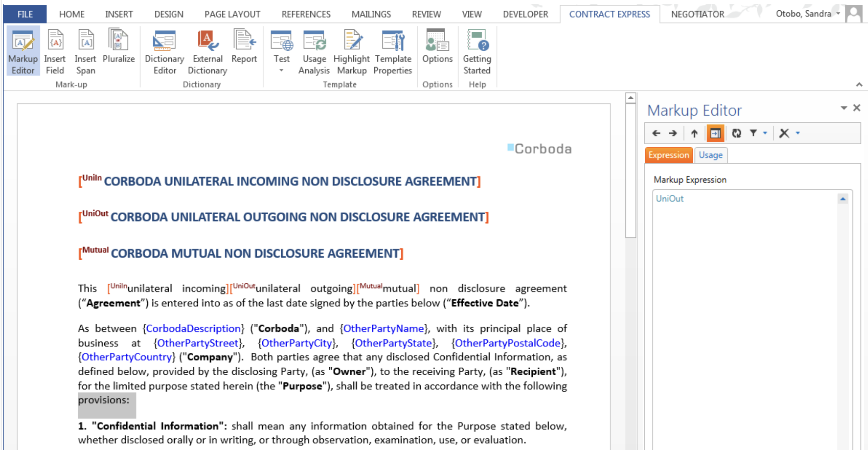The height and width of the screenshot is (450, 868).
Task: Open the Negotiator ribbon tab
Action: pos(697,14)
